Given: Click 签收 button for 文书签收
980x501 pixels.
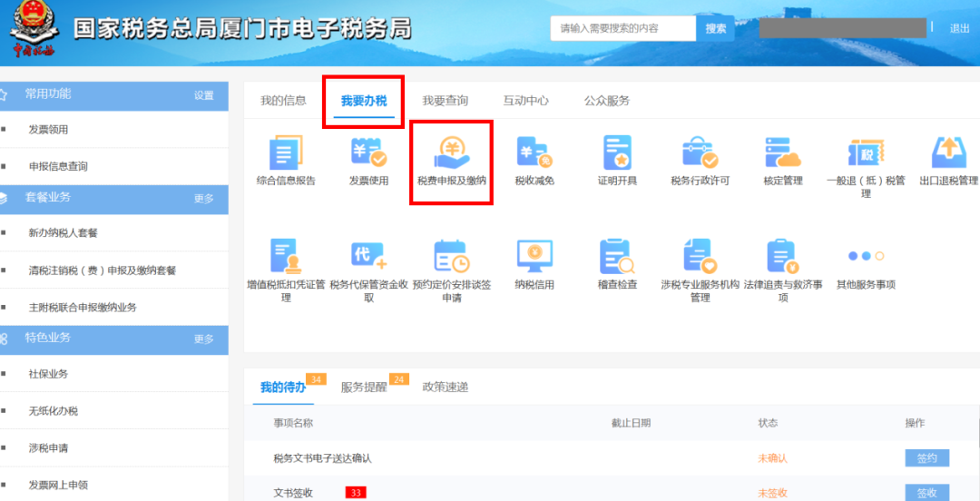Looking at the screenshot, I should pos(927,492).
